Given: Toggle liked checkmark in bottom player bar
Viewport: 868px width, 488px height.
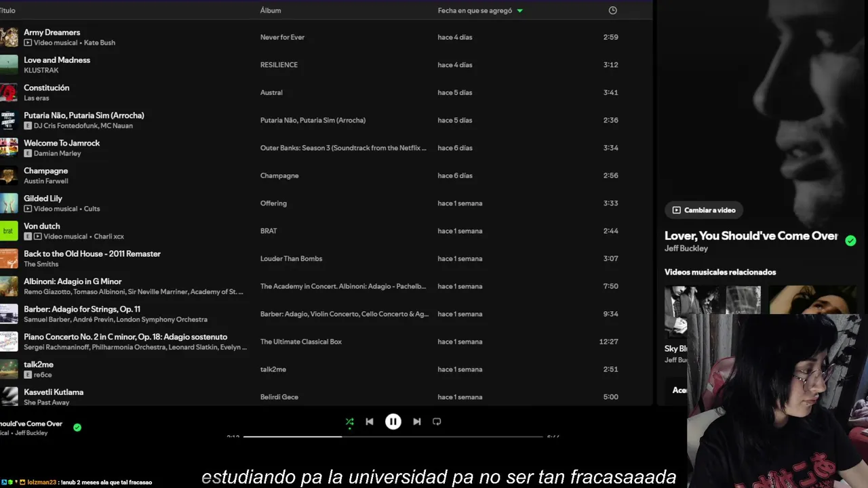Looking at the screenshot, I should tap(77, 428).
